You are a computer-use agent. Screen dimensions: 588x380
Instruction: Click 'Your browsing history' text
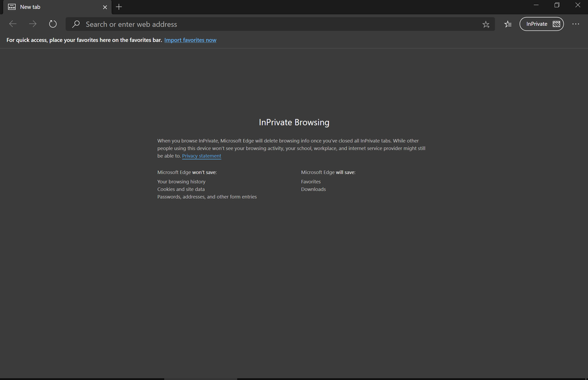tap(181, 182)
